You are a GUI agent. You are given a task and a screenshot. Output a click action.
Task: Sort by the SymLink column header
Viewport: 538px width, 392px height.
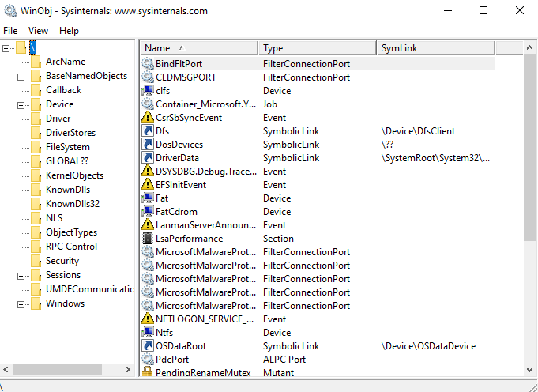tap(436, 47)
